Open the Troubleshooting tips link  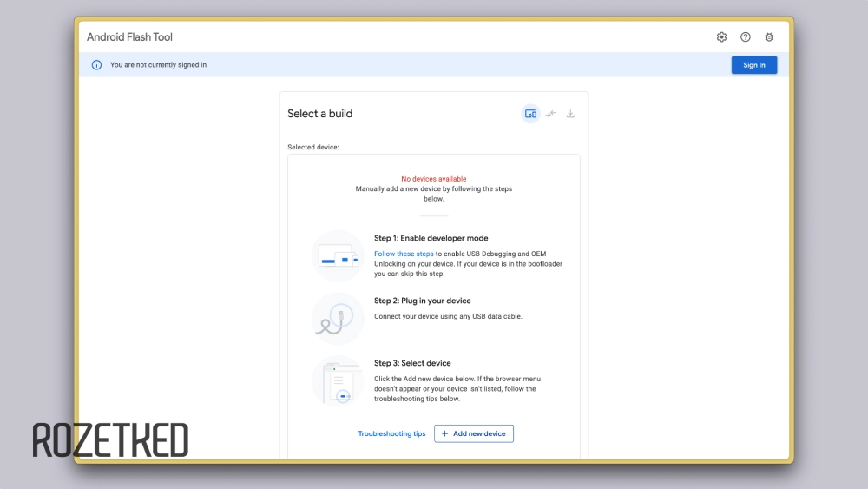[x=391, y=433]
